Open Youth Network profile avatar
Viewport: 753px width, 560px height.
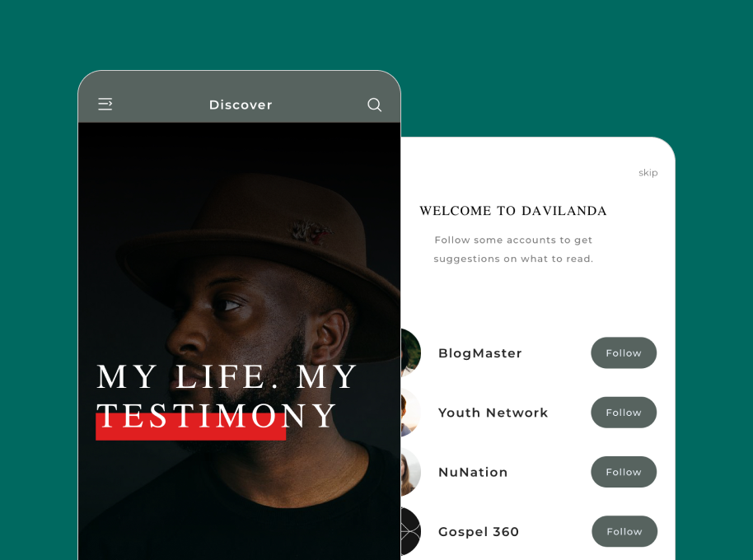click(x=411, y=413)
